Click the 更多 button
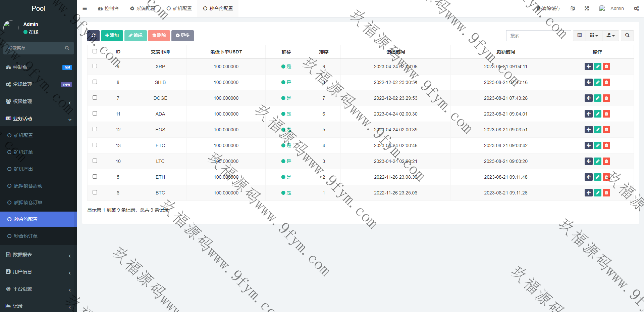The height and width of the screenshot is (312, 644). coord(182,36)
